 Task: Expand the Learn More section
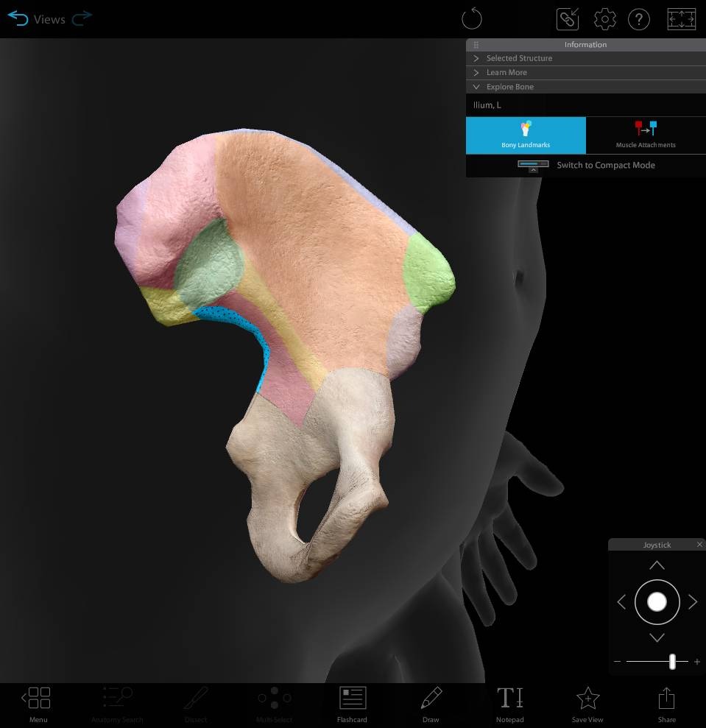tap(506, 72)
